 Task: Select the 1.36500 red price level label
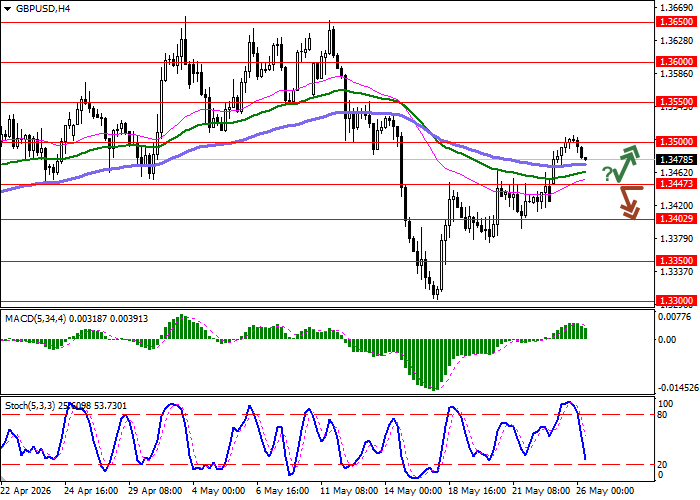pyautogui.click(x=676, y=22)
